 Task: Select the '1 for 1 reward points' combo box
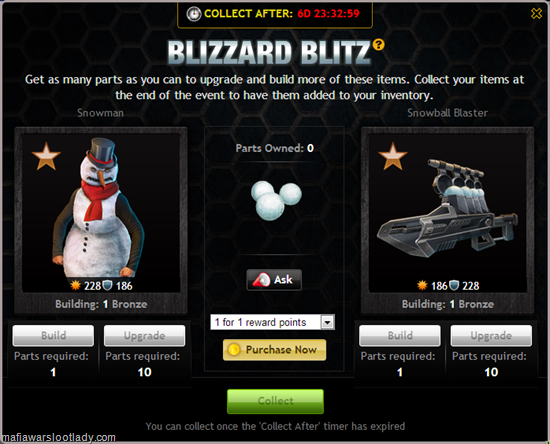273,322
